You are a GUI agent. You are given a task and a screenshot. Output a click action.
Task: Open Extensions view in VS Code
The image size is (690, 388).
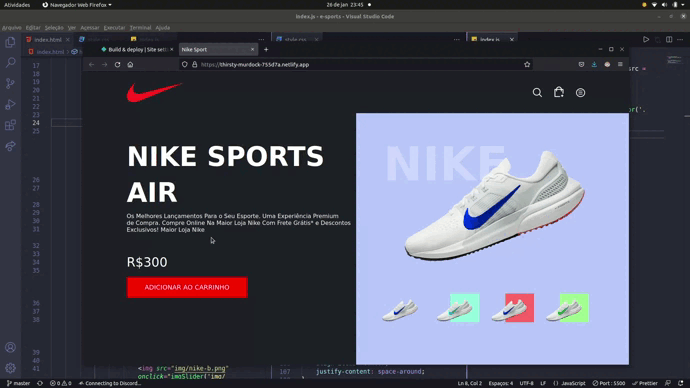[10, 125]
